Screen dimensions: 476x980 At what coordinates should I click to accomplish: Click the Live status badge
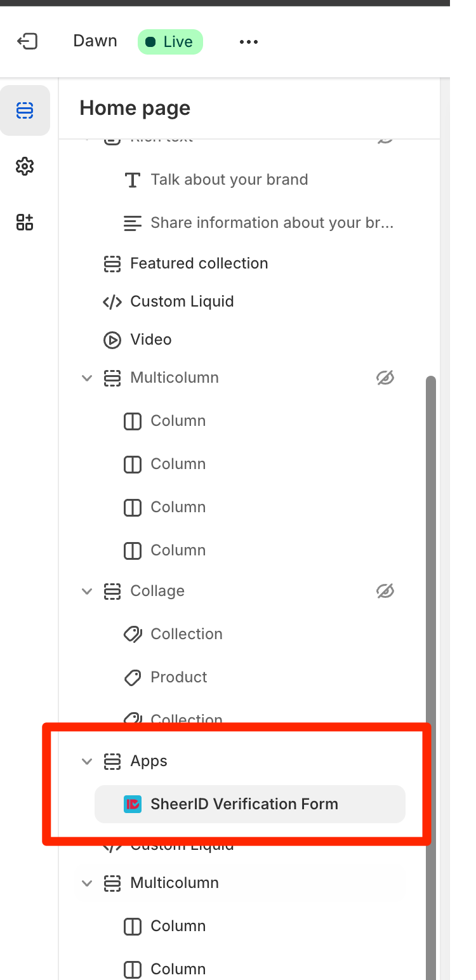(170, 42)
